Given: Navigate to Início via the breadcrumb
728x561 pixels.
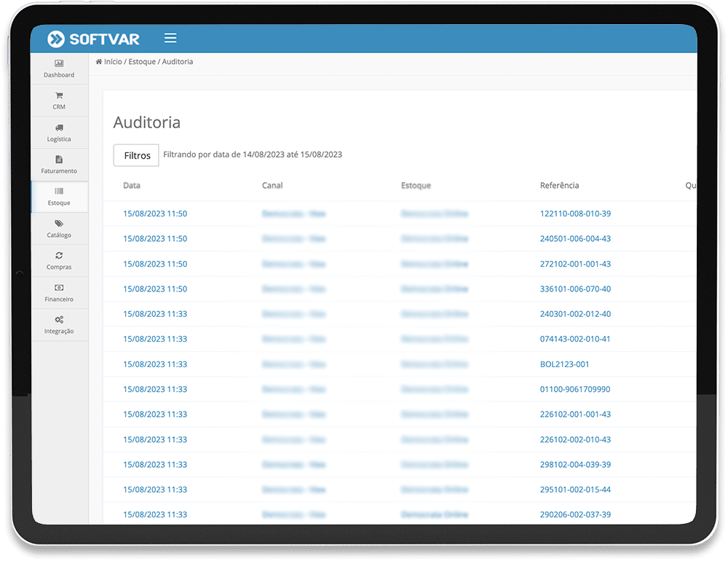Looking at the screenshot, I should tap(114, 62).
